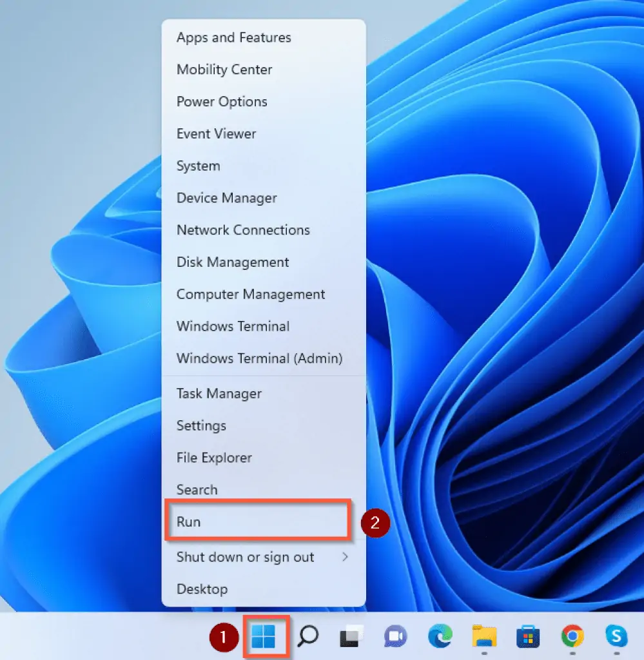Open the Windows Start button
This screenshot has width=644, height=660.
264,636
